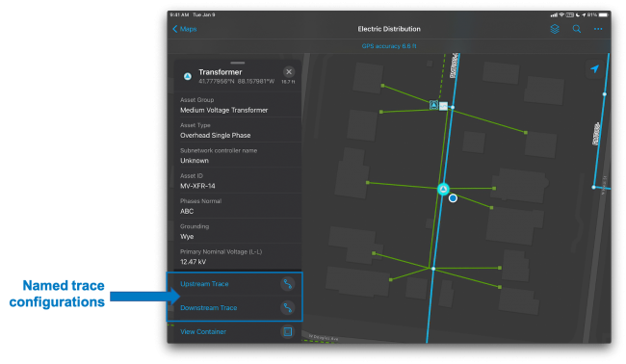Click the View Container square icon
The height and width of the screenshot is (364, 626).
287,331
